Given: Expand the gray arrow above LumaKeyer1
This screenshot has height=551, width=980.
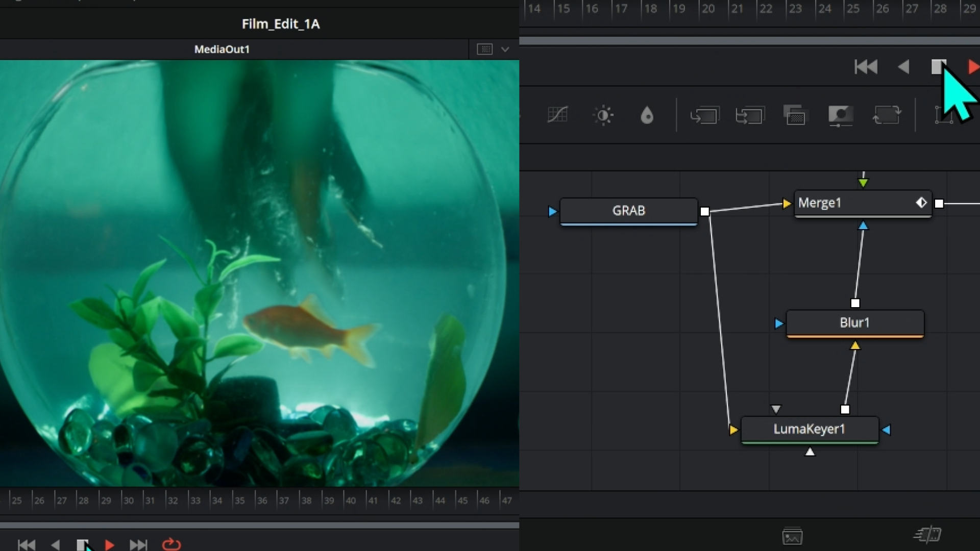Looking at the screenshot, I should tap(776, 409).
